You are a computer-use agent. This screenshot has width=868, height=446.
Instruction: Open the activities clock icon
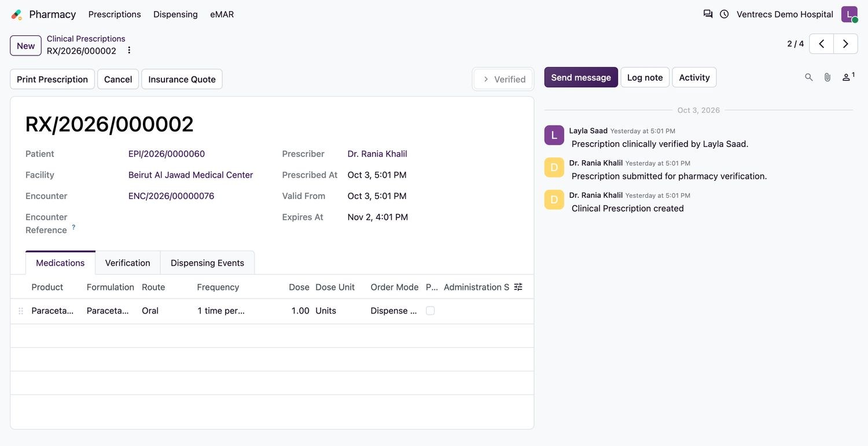coord(724,14)
